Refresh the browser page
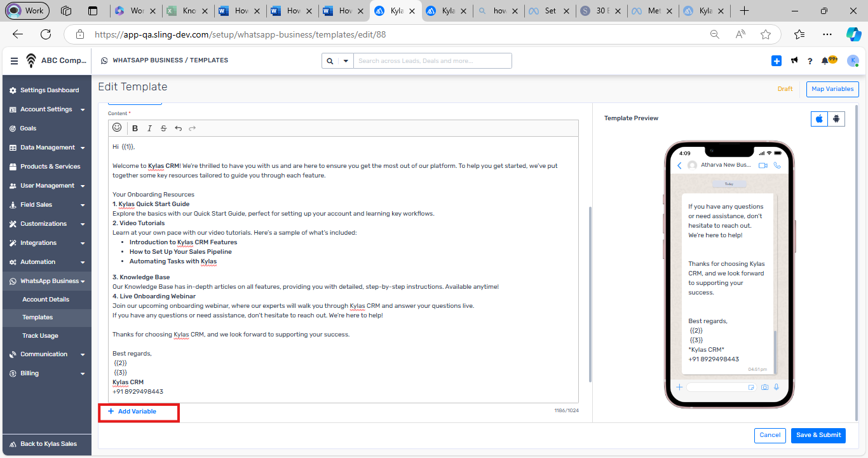This screenshot has height=458, width=868. (x=46, y=34)
